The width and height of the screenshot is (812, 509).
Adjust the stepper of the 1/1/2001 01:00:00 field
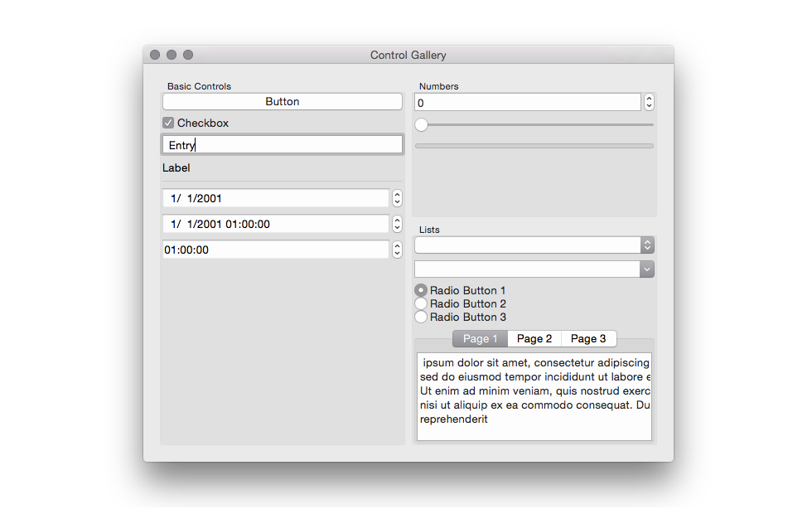397,224
